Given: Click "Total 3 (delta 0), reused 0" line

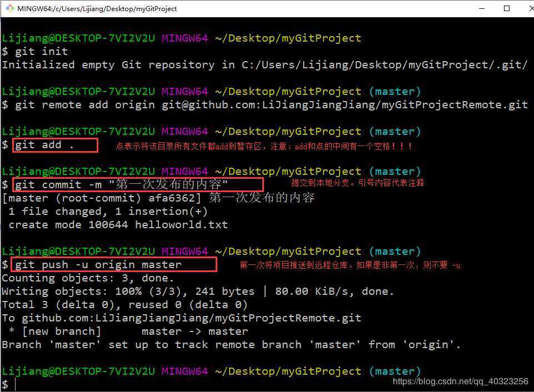Looking at the screenshot, I should tap(124, 304).
